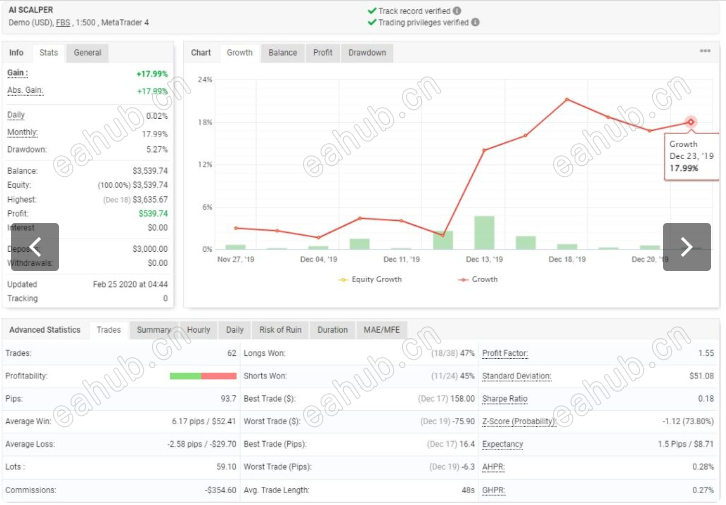Click the Profitability green-red bar
726x505 pixels.
point(203,376)
